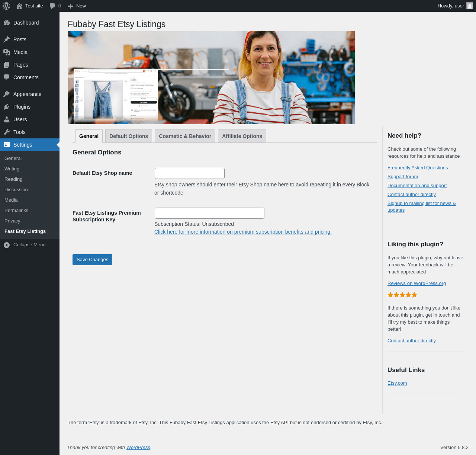Open the Cosmetic & Behavior tab
Screen dimensions: 476x455
tap(185, 136)
